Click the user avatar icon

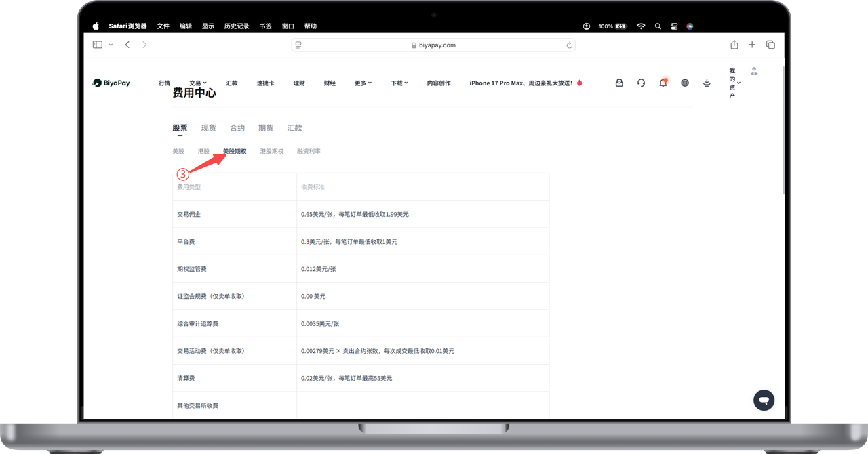click(x=754, y=71)
